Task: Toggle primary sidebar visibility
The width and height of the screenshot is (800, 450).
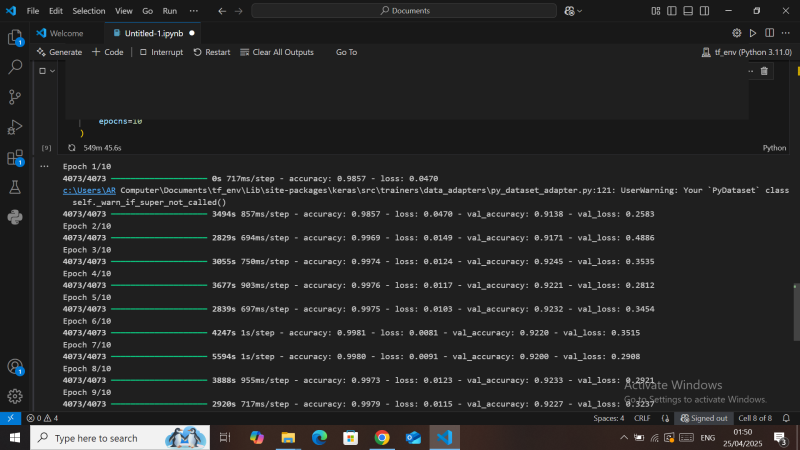Action: 672,11
